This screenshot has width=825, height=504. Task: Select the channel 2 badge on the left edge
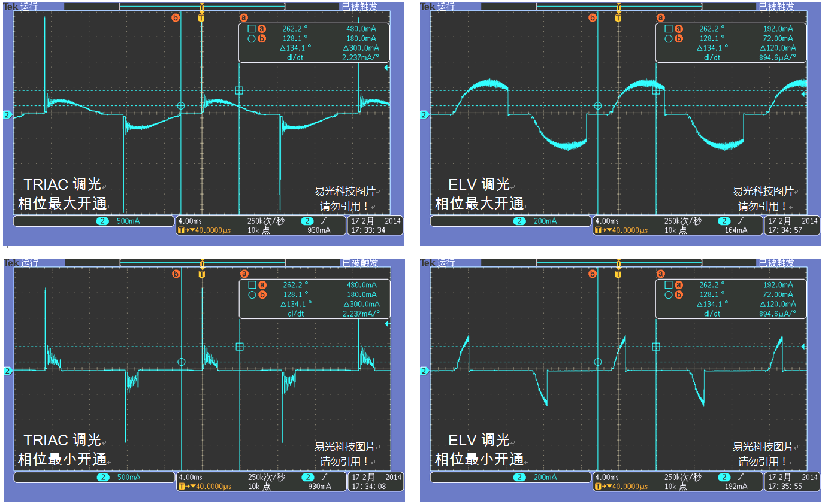click(7, 114)
